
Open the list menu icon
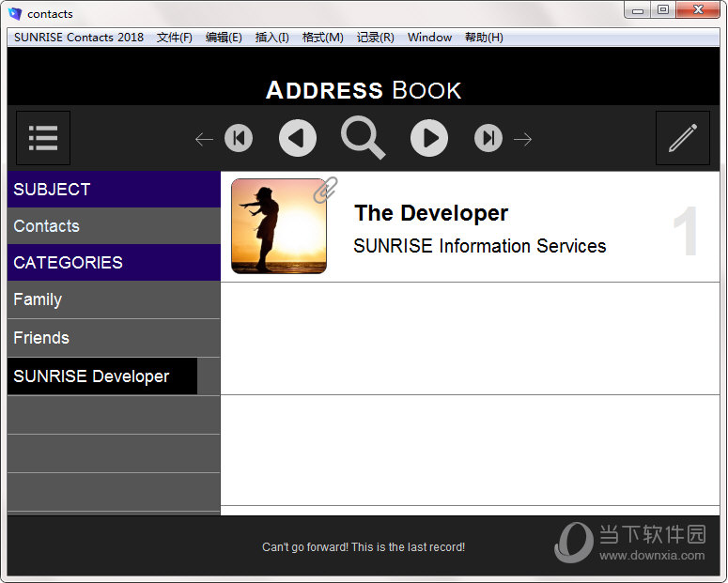(43, 138)
